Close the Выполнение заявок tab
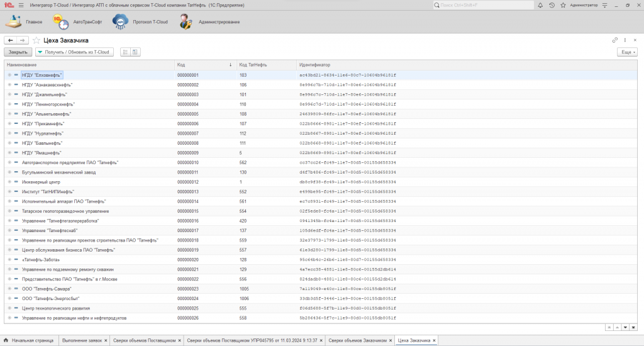This screenshot has width=644, height=346. coord(106,340)
